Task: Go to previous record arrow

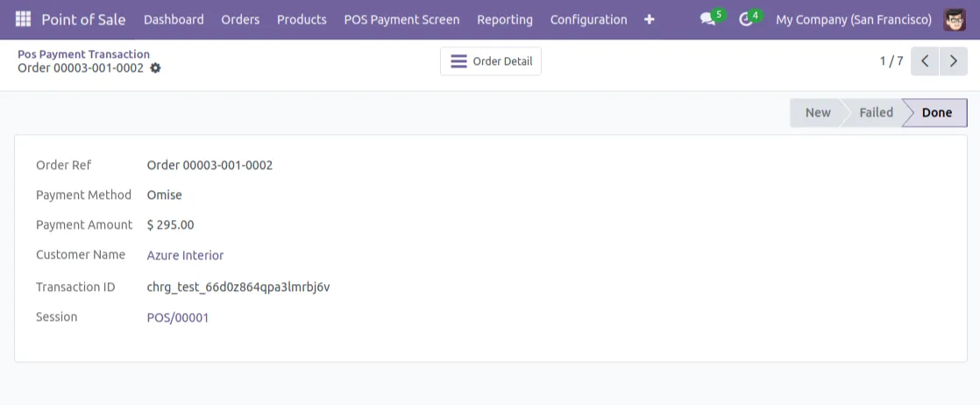Action: pos(925,61)
